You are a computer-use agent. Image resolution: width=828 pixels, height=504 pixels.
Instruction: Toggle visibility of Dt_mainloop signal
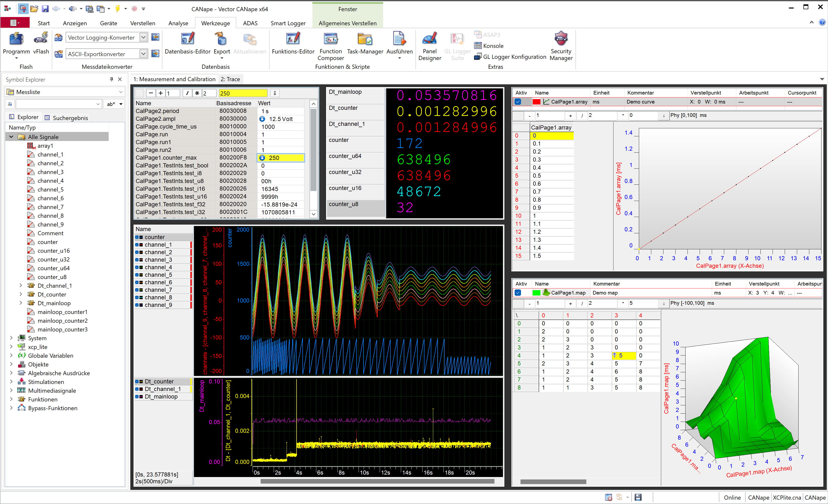(x=137, y=397)
